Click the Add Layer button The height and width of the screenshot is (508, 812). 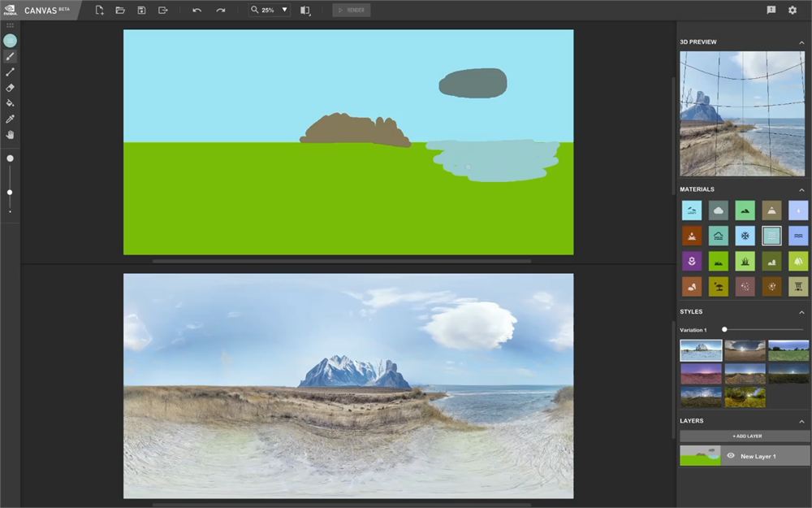point(745,436)
